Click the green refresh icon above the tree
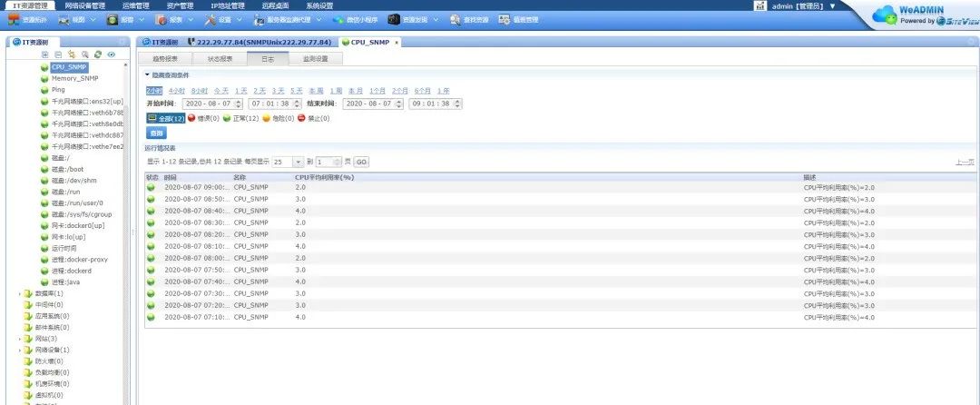This screenshot has height=405, width=980. [98, 54]
